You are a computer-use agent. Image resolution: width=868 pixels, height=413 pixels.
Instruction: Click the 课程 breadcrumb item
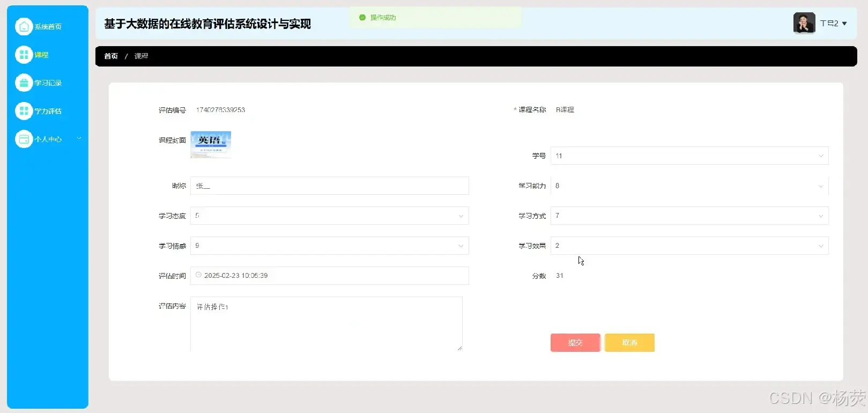click(x=141, y=56)
